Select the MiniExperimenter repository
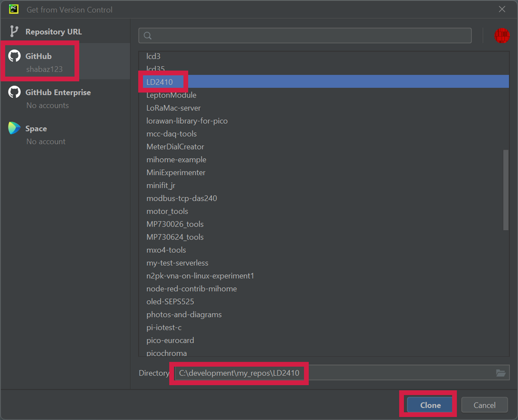 click(324, 172)
